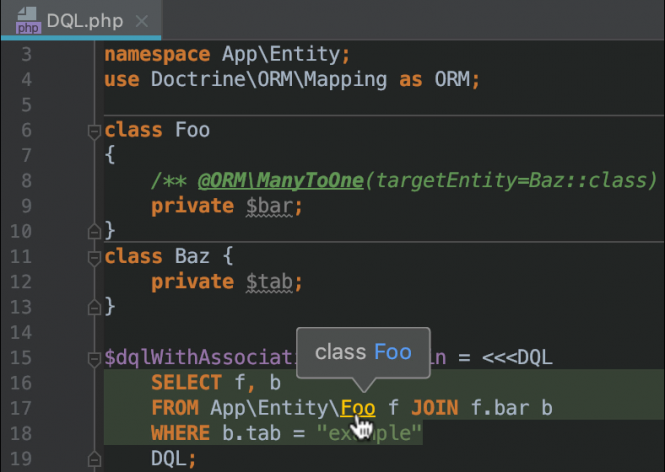
Task: Click line number 3 in the gutter
Action: point(26,54)
